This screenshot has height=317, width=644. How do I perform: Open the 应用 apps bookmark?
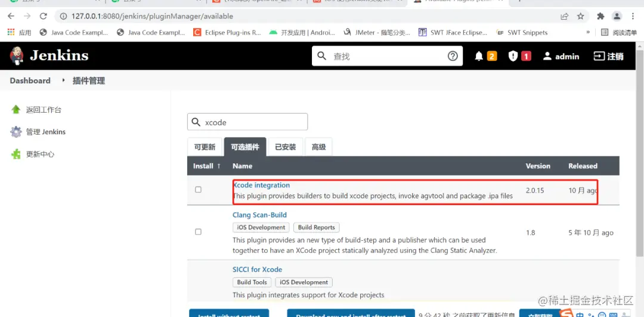coord(19,32)
